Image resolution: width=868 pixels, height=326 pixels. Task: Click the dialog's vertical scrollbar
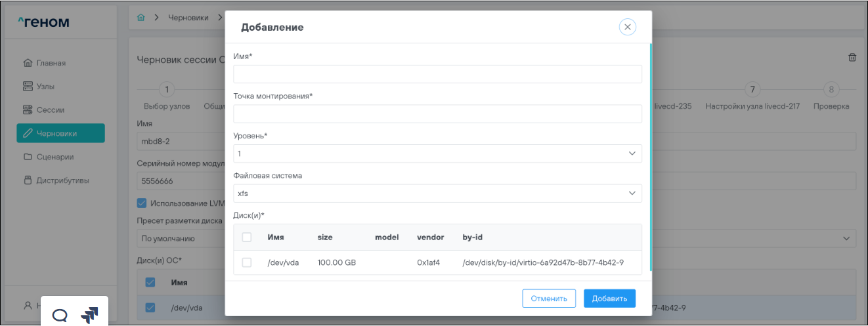click(x=651, y=157)
